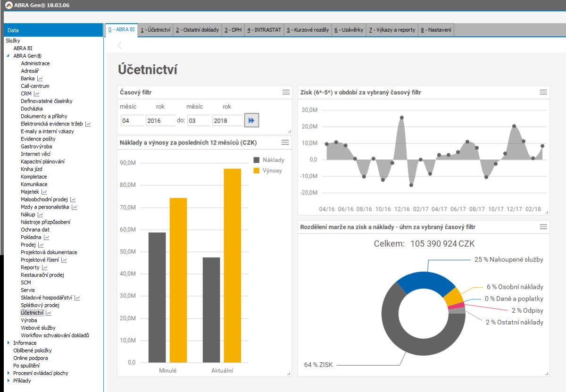The image size is (566, 392).
Task: Select E-maily a interní vzkazy
Action: (47, 131)
